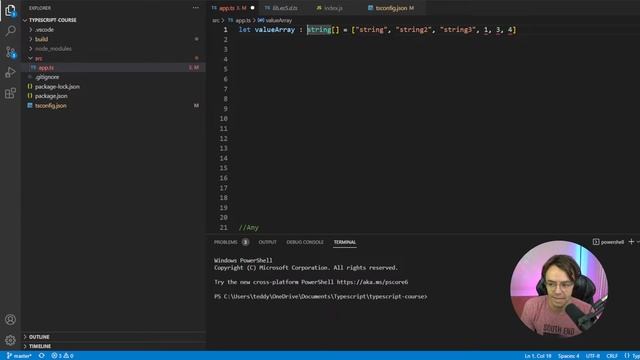640x360 pixels.
Task: Open the Extensions view icon
Action: click(10, 93)
